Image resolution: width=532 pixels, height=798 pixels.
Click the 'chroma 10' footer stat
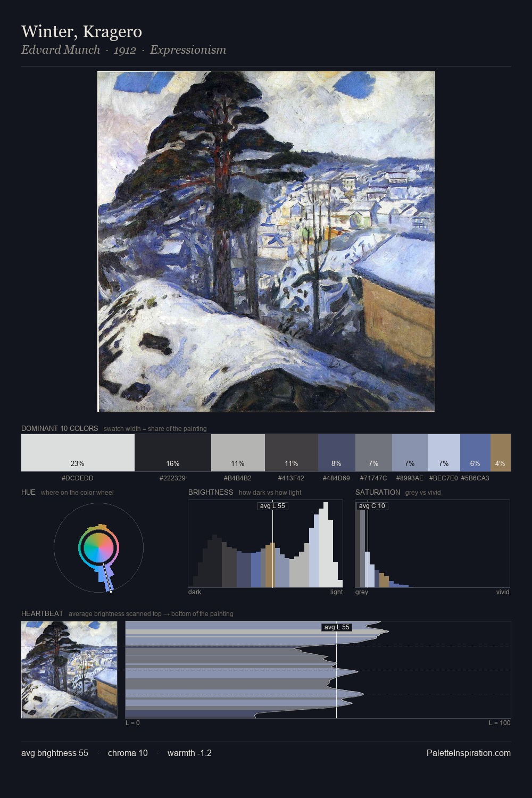coord(128,753)
